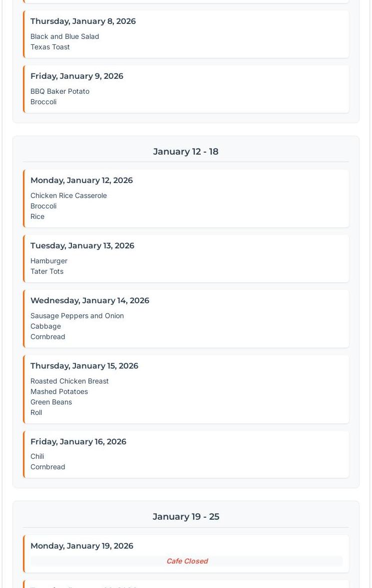372x588 pixels.
Task: Click Mashed Potatoes entry
Action: click(59, 392)
